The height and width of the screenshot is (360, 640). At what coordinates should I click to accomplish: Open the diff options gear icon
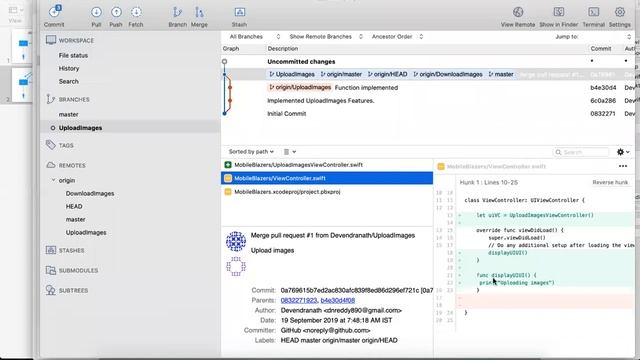623,152
